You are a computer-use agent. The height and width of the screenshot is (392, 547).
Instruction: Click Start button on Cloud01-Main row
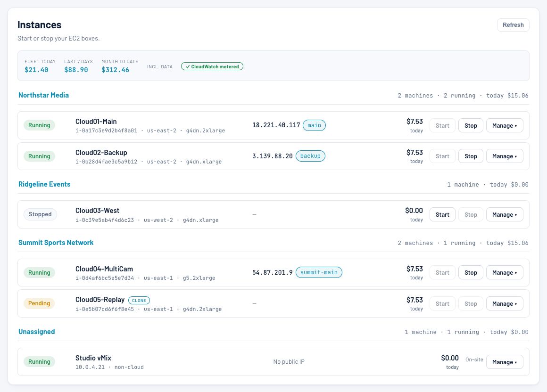(x=442, y=125)
